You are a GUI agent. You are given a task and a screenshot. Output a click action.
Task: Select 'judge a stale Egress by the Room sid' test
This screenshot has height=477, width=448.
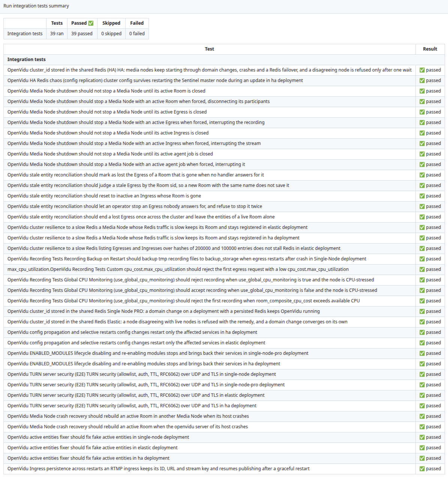(x=148, y=185)
